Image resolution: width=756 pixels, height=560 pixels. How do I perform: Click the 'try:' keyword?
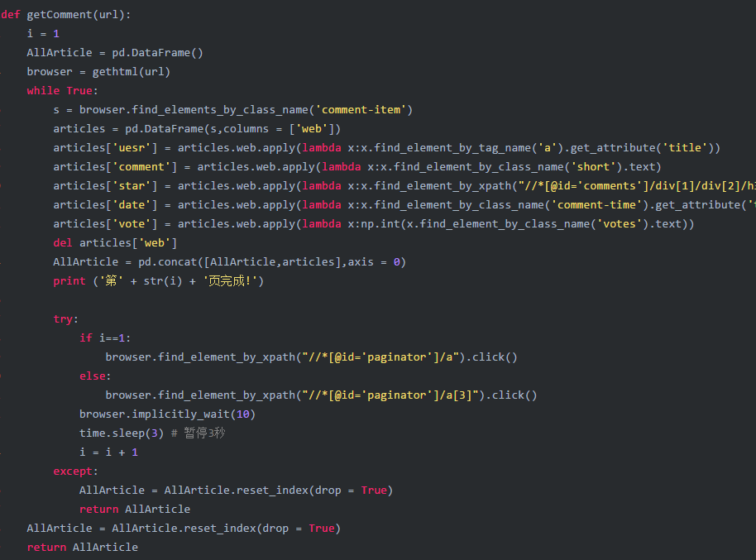point(66,318)
